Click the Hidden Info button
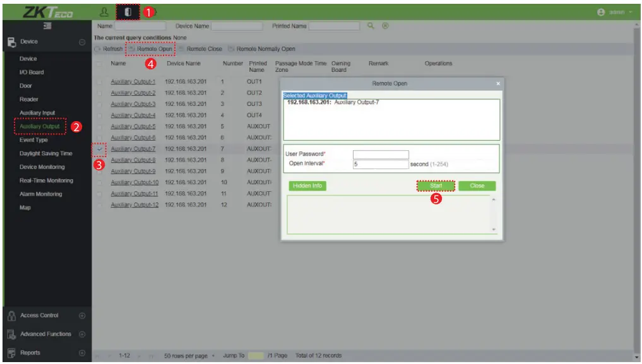This screenshot has height=364, width=642. [x=306, y=185]
